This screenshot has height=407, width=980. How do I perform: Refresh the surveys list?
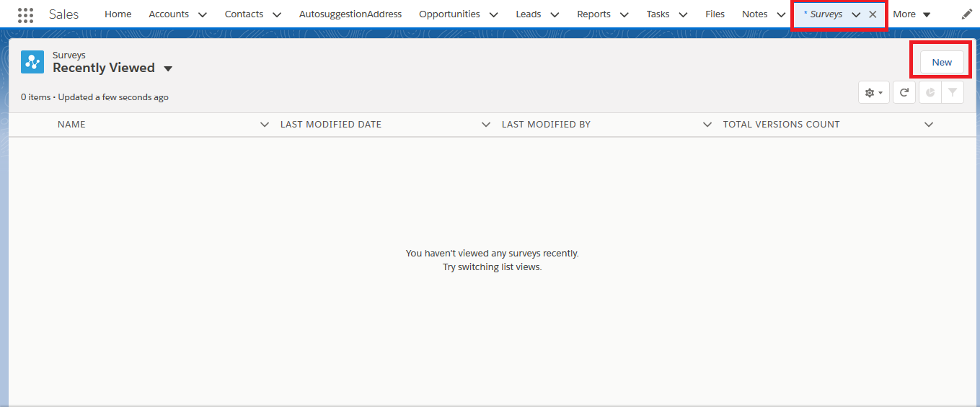coord(904,92)
